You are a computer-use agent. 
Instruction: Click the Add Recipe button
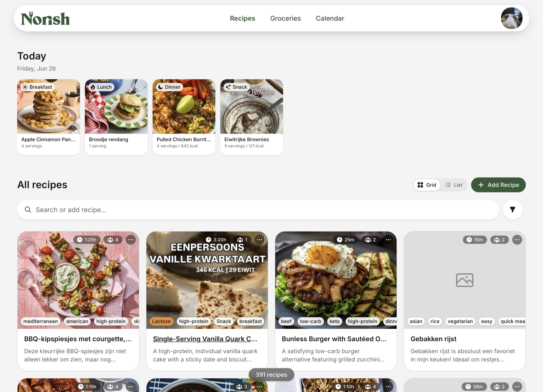(498, 185)
